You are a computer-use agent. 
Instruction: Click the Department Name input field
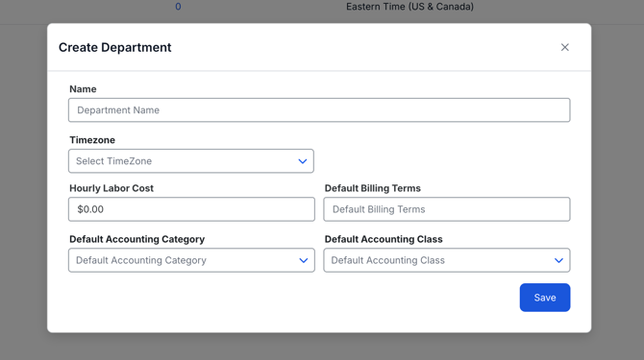[319, 109]
